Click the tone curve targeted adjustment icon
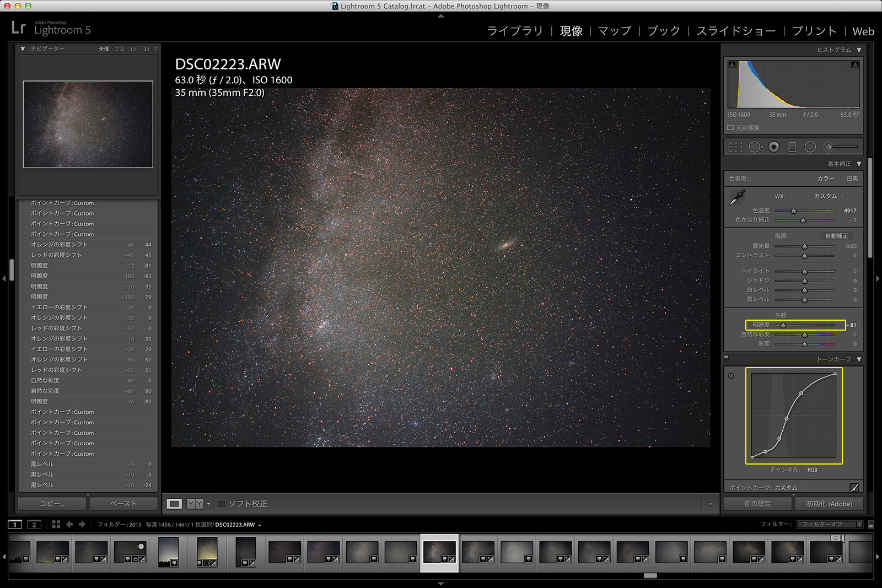 pyautogui.click(x=731, y=376)
